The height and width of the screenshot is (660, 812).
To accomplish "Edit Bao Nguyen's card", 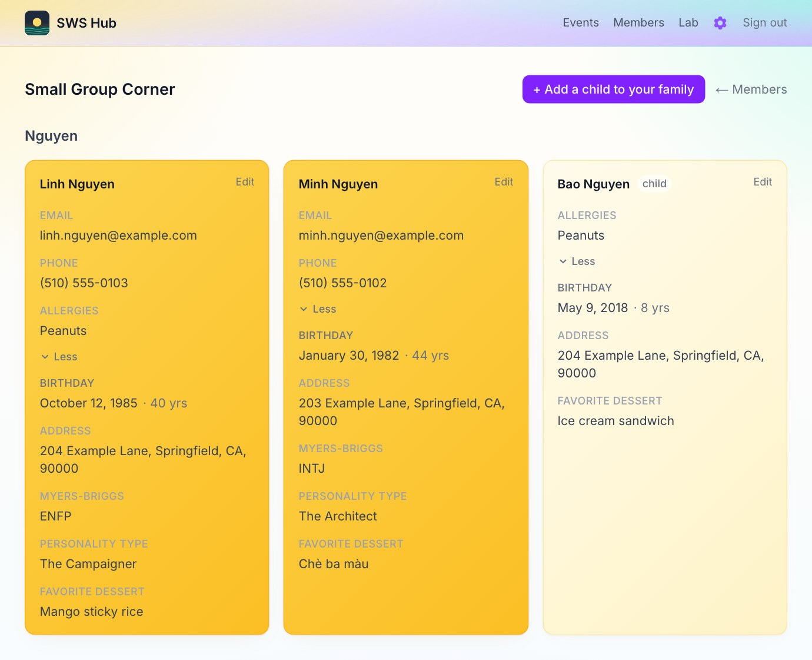I will click(763, 182).
